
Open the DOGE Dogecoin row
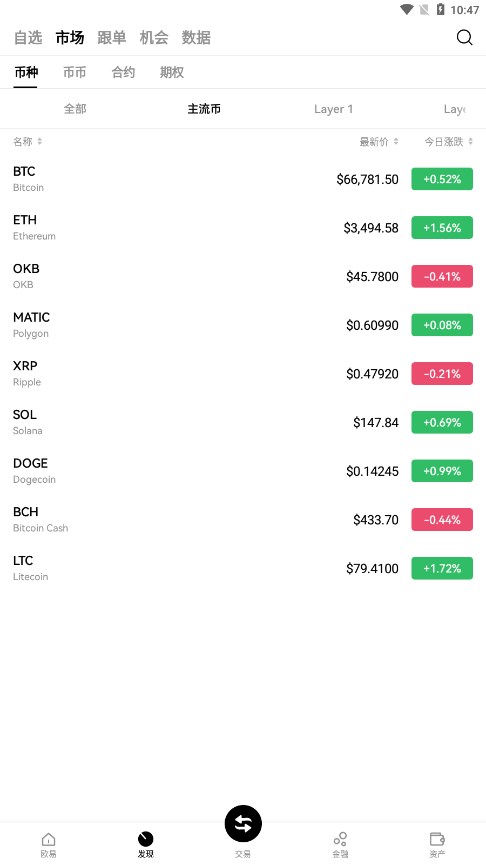coord(243,471)
